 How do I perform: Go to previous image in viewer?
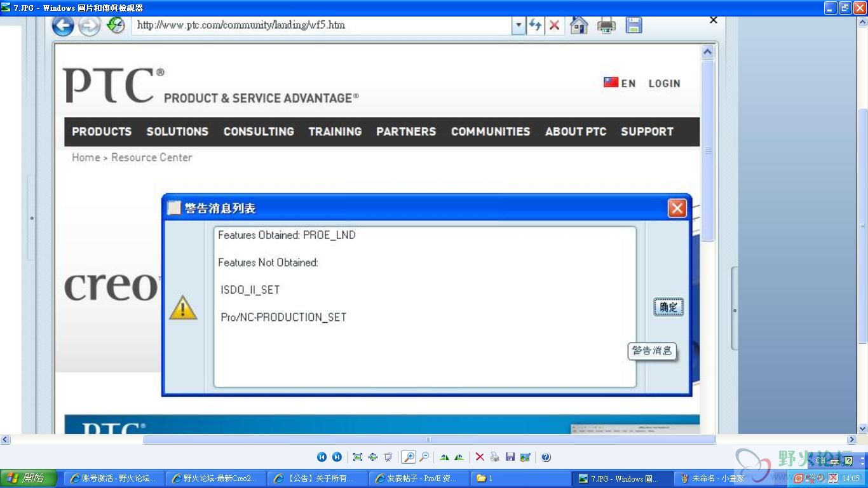point(322,457)
